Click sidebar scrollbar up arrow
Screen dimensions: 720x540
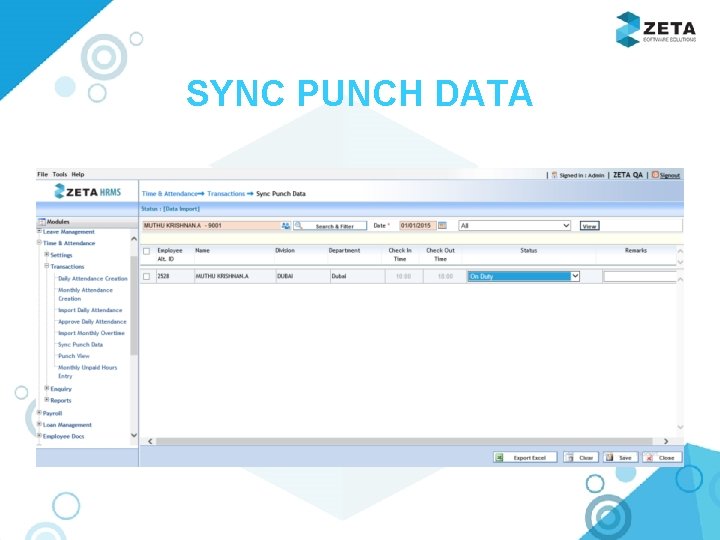click(134, 239)
